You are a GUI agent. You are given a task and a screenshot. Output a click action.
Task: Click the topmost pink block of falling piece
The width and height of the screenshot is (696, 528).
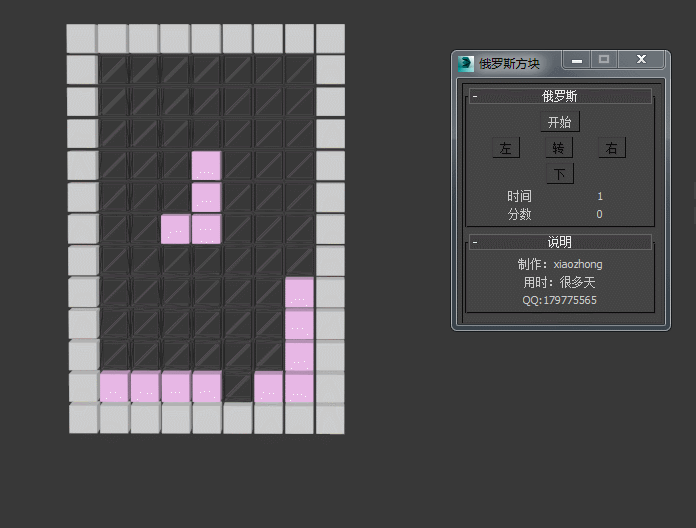tap(206, 166)
